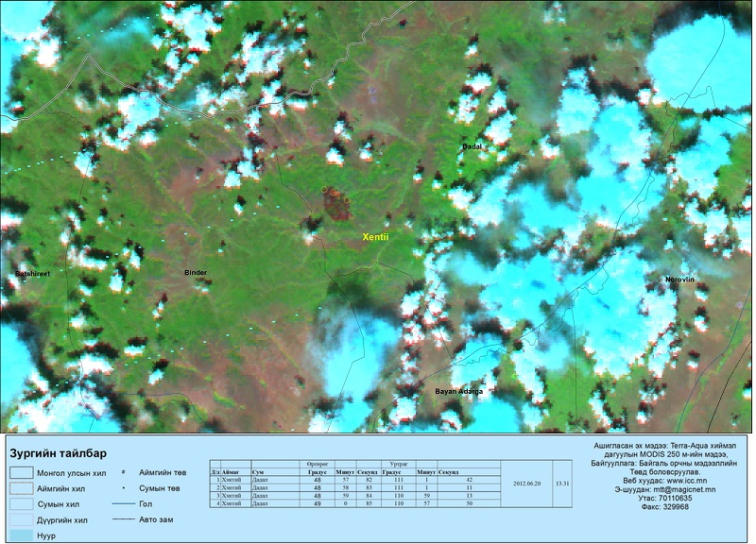Click the Авто зам line symbol
This screenshot has height=544, width=756.
(124, 519)
